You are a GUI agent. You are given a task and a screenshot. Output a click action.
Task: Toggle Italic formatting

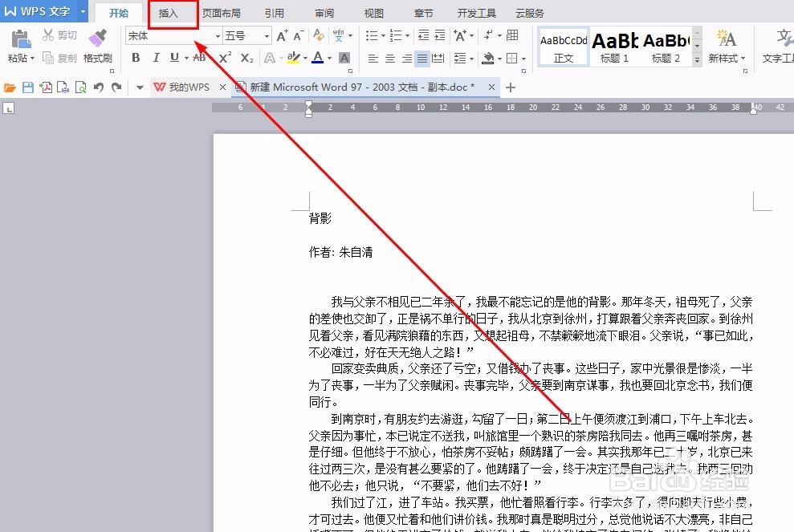tap(156, 58)
